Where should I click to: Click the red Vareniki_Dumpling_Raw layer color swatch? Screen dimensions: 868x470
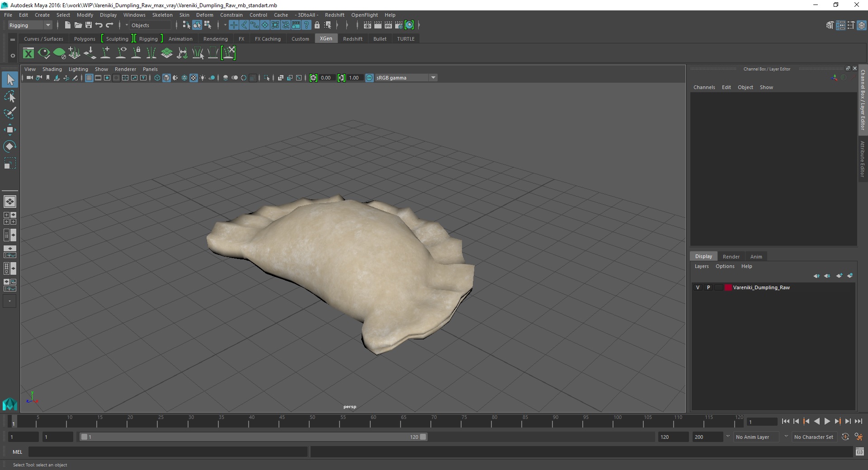(728, 287)
